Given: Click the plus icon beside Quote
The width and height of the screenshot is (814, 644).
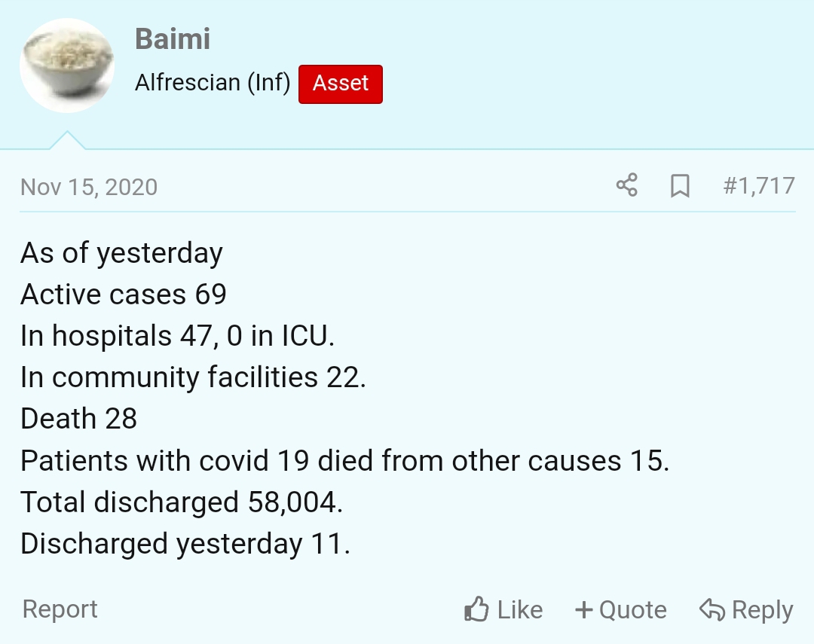Looking at the screenshot, I should (x=584, y=610).
